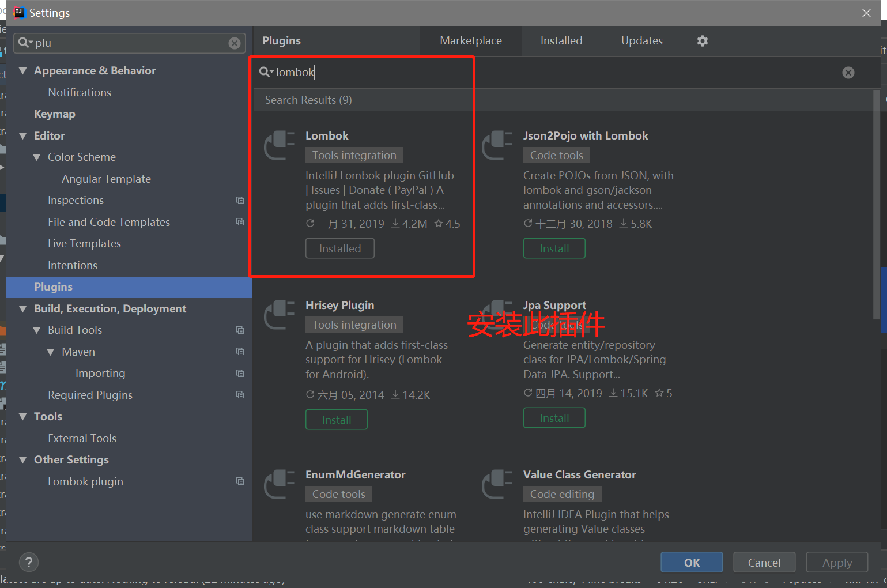Open Notifications settings
The image size is (887, 588).
click(x=80, y=92)
